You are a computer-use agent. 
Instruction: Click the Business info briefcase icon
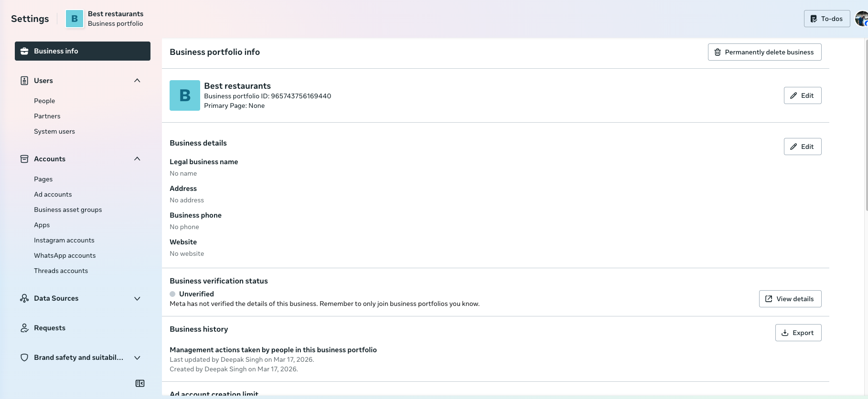click(x=24, y=51)
